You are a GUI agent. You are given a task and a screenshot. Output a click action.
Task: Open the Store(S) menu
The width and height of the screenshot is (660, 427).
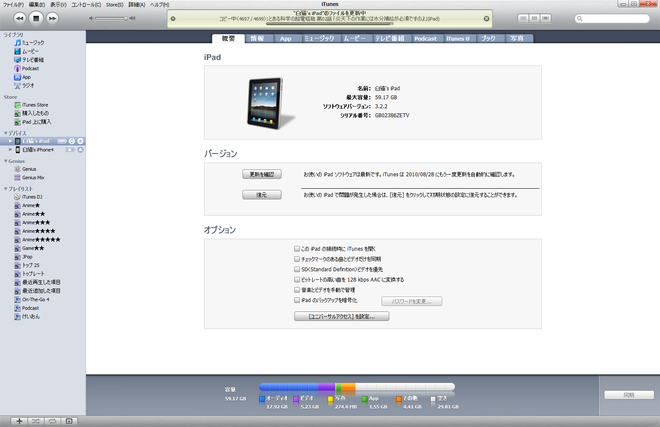coord(114,5)
